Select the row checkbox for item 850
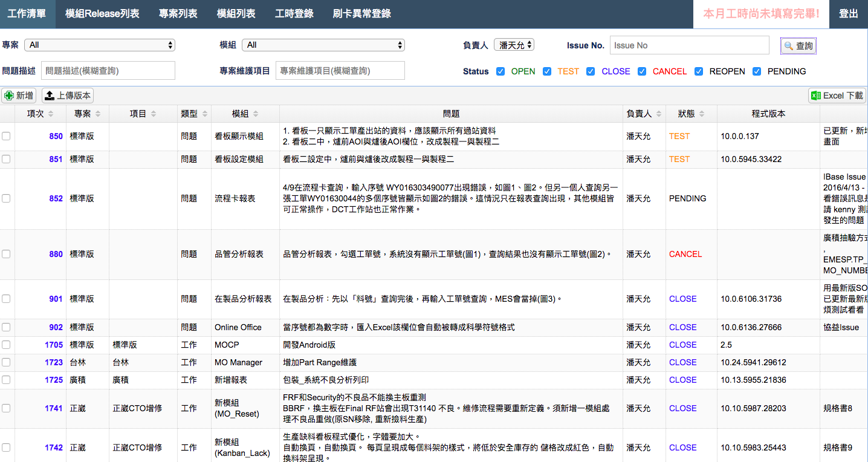Screen dimensions: 868x462 pos(6,136)
